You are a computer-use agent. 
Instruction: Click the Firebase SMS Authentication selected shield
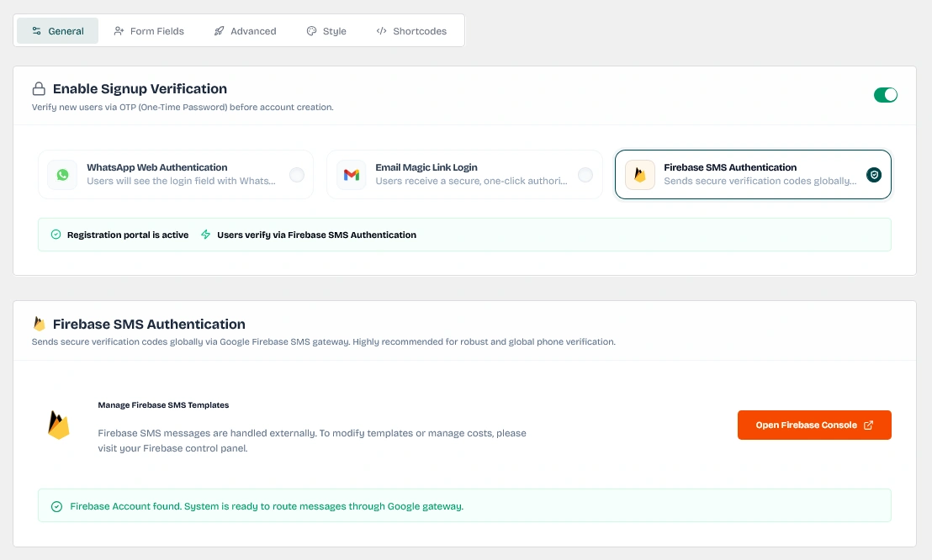874,175
